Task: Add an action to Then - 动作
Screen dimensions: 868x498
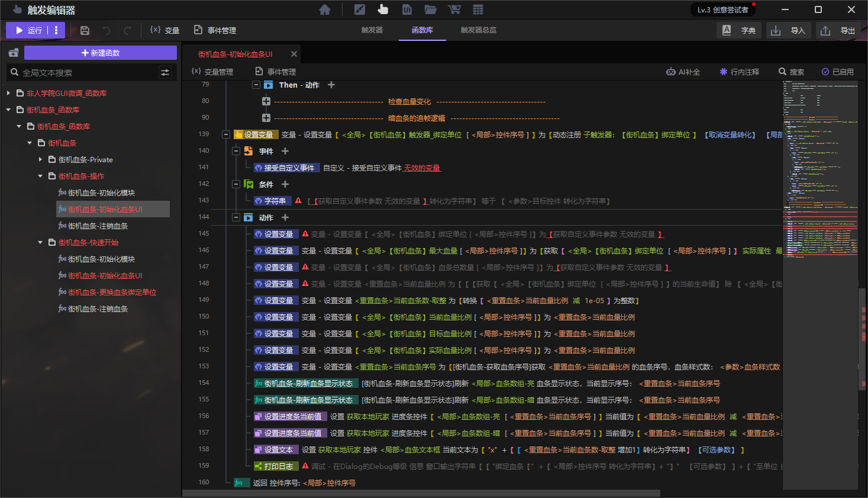Action: click(x=331, y=85)
